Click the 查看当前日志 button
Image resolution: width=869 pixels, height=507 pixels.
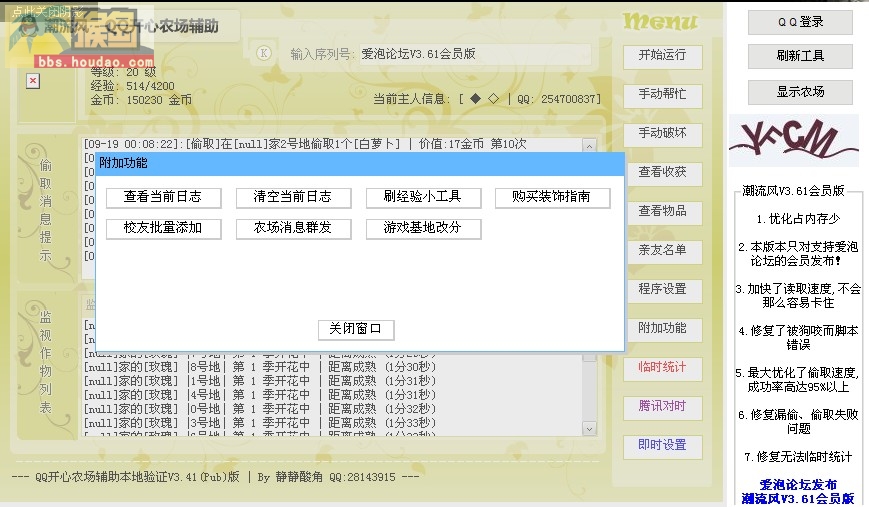[163, 197]
